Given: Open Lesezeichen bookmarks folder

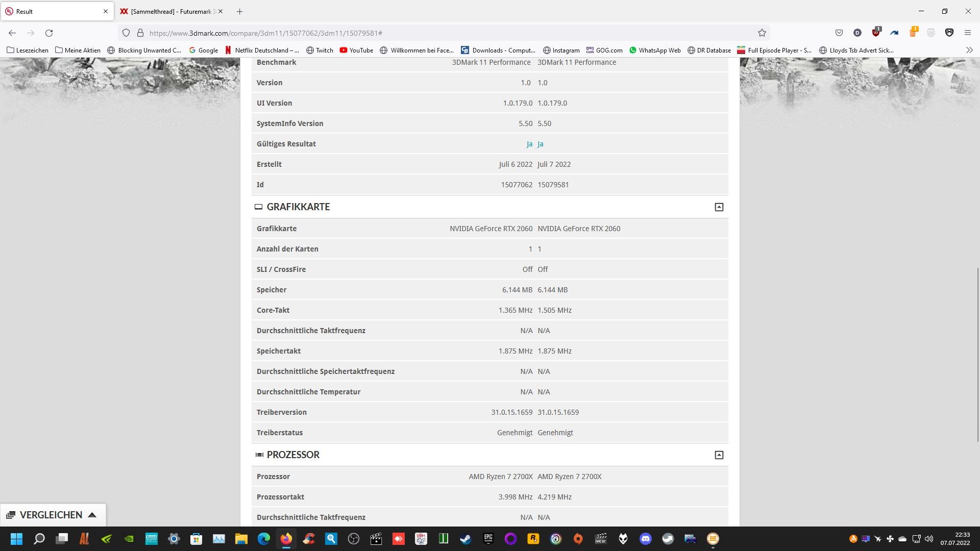Looking at the screenshot, I should click(28, 50).
